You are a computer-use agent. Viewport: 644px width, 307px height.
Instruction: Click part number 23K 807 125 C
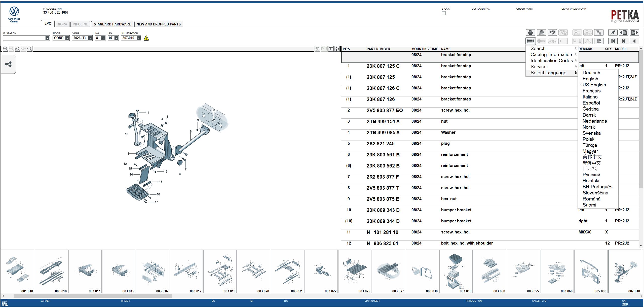383,66
